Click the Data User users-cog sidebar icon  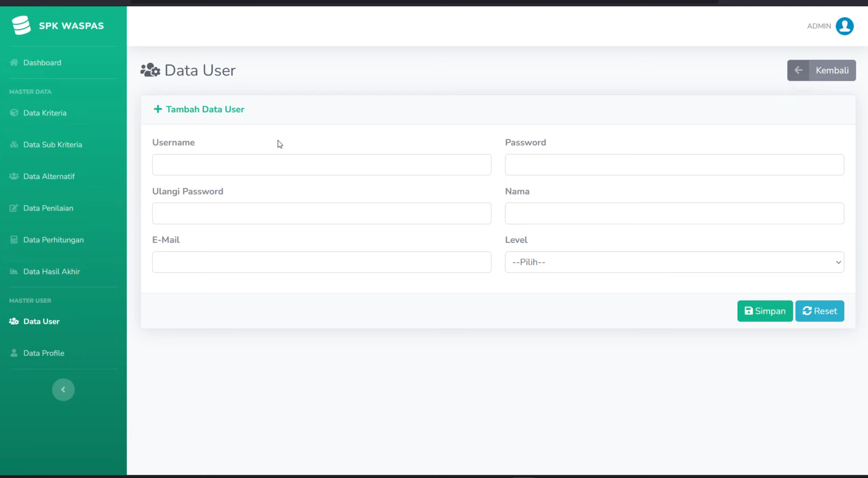click(x=14, y=321)
